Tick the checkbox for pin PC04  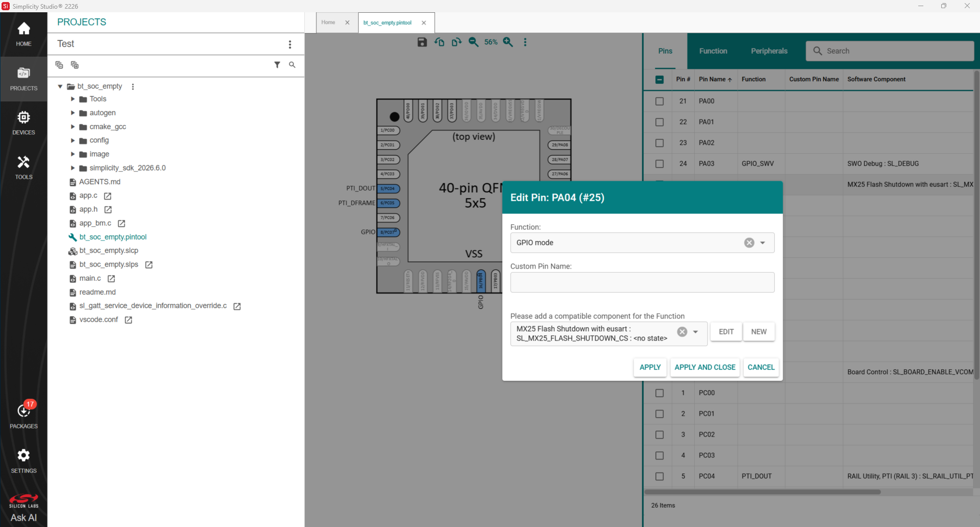pyautogui.click(x=659, y=476)
